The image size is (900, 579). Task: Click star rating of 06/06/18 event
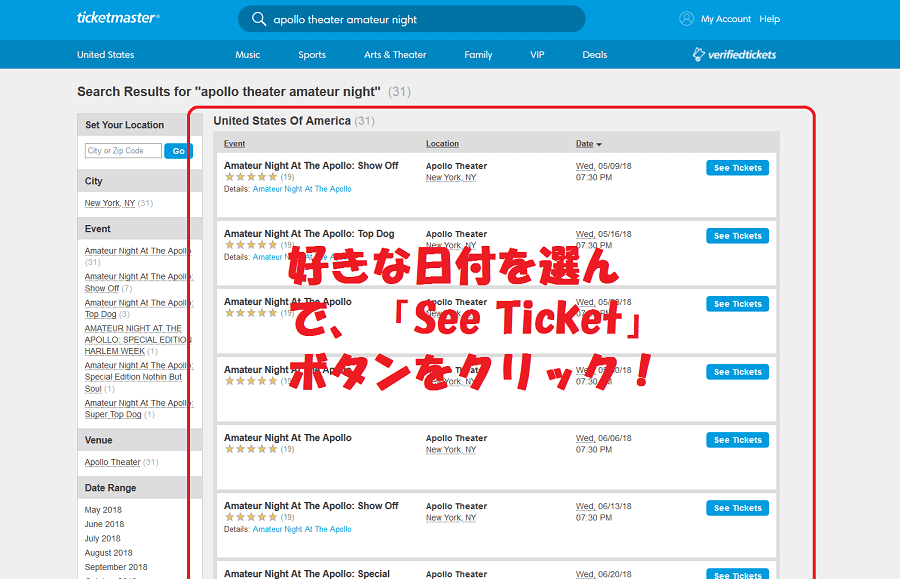point(251,449)
